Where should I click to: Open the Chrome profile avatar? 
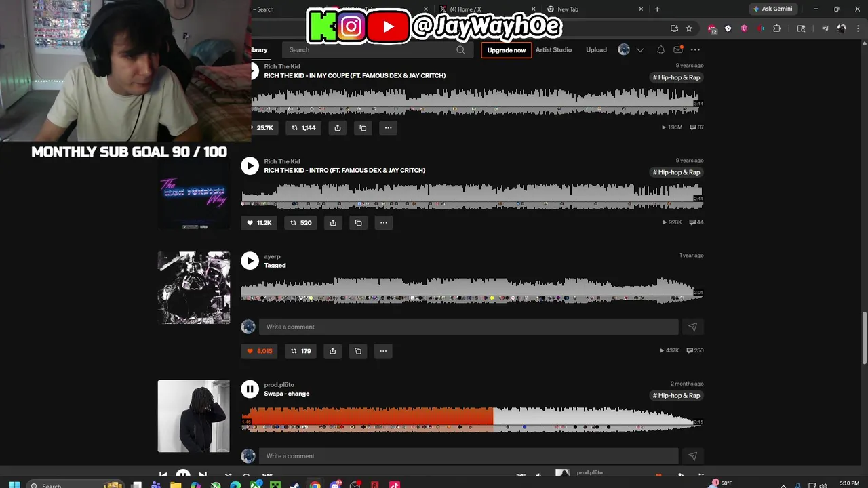842,28
